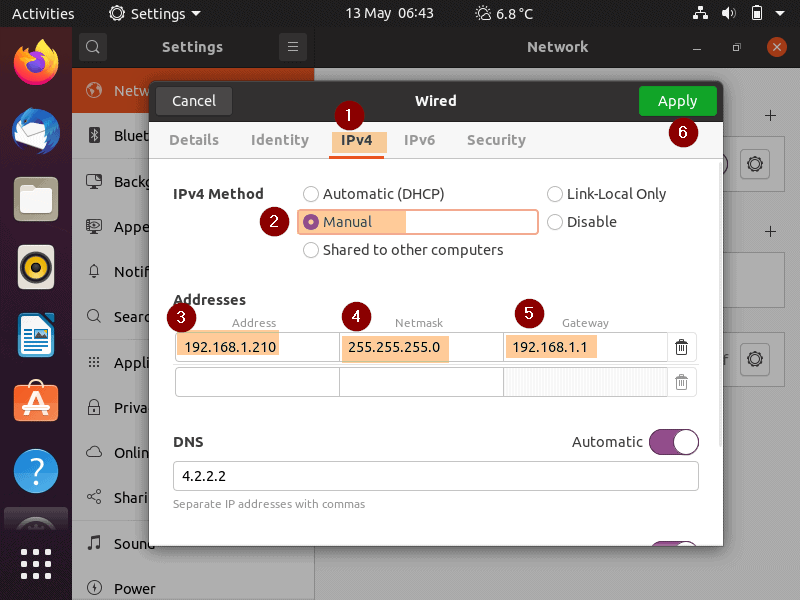
Task: Open the Files manager in dock
Action: [36, 199]
